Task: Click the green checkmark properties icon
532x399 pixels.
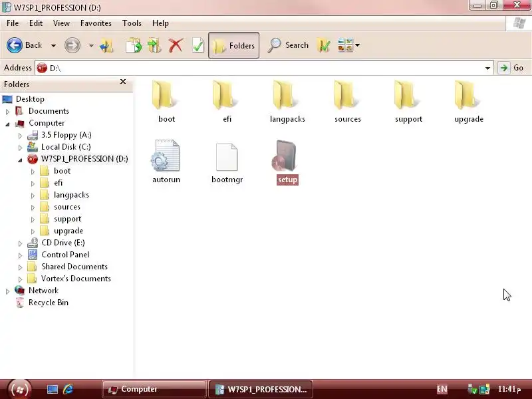Action: coord(198,45)
